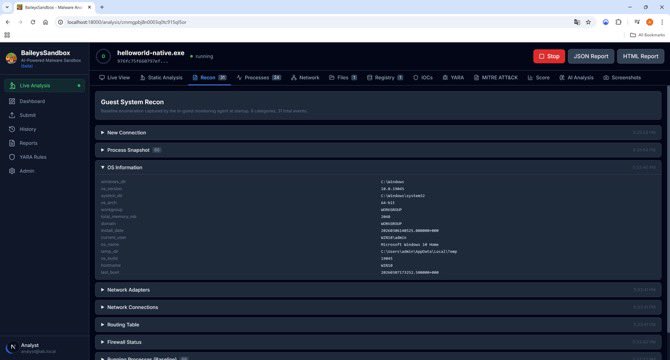Viewport: 670px width, 360px height.
Task: Select the 'C:\Windows\system32' value
Action: tap(403, 196)
